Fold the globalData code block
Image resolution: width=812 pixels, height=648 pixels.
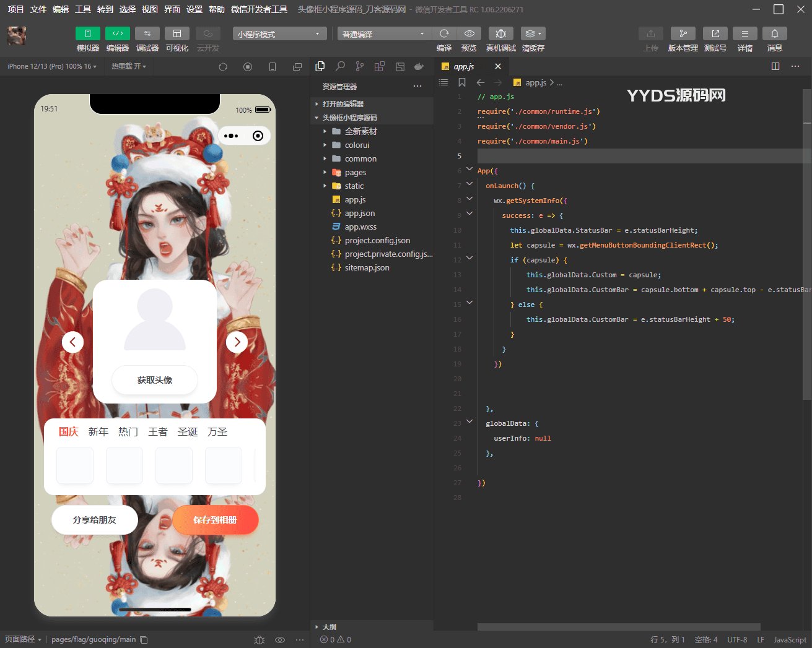click(x=469, y=421)
